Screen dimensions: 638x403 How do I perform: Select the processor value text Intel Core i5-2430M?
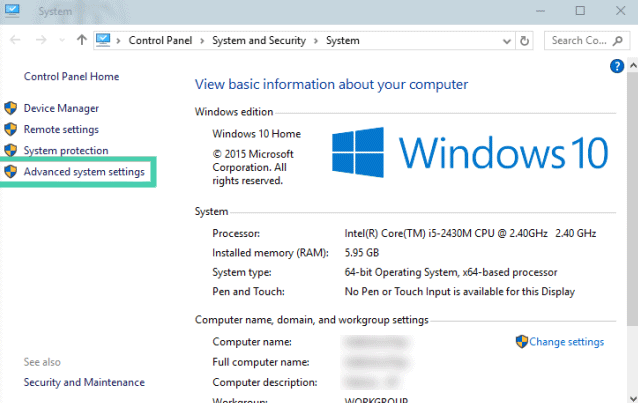tap(470, 234)
